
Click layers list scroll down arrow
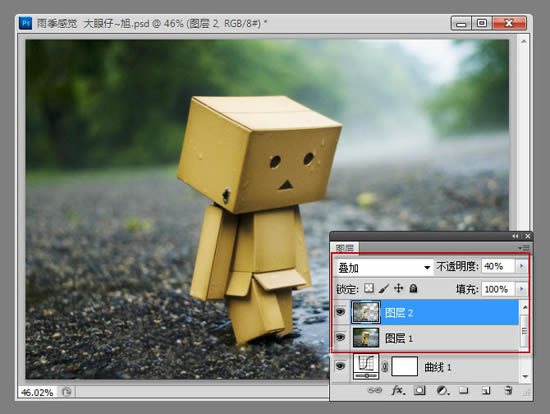point(525,376)
